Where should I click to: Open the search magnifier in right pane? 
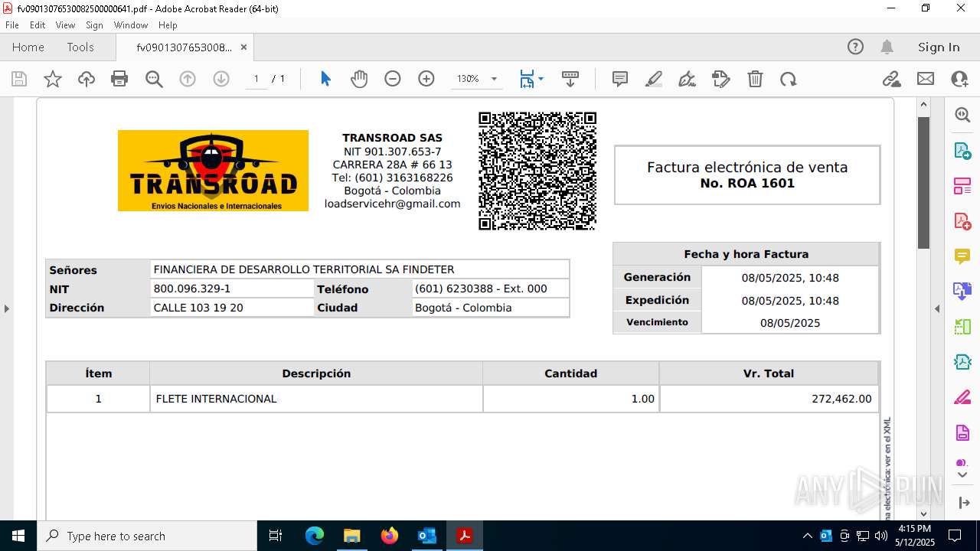click(962, 115)
